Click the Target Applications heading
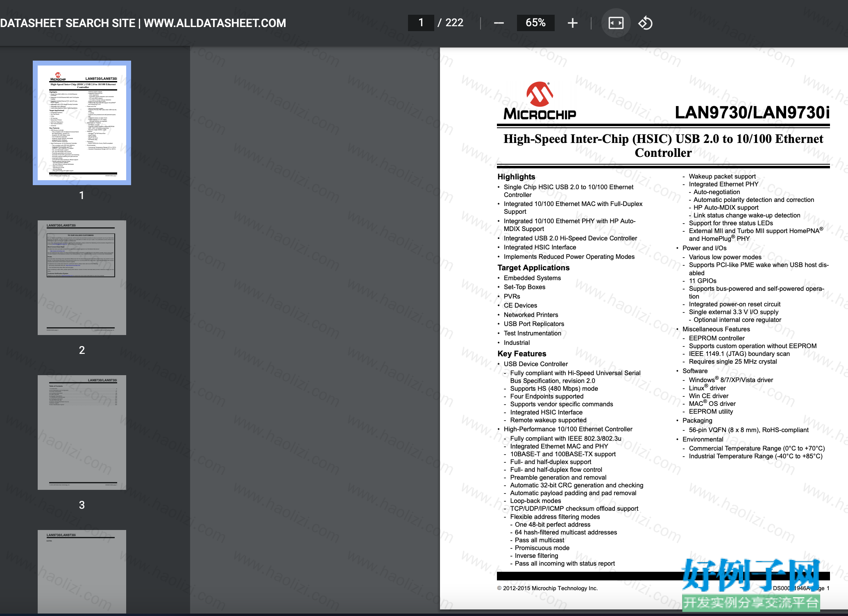The image size is (848, 616). click(x=533, y=267)
